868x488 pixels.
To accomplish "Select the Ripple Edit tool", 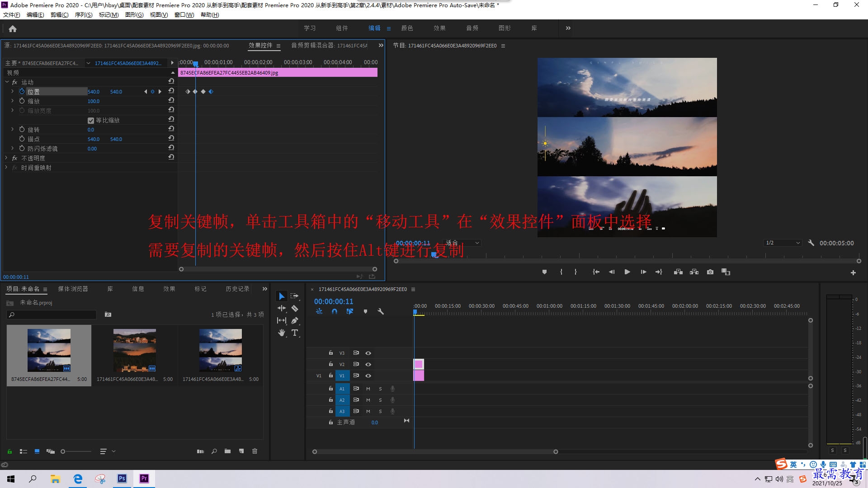I will [x=282, y=308].
